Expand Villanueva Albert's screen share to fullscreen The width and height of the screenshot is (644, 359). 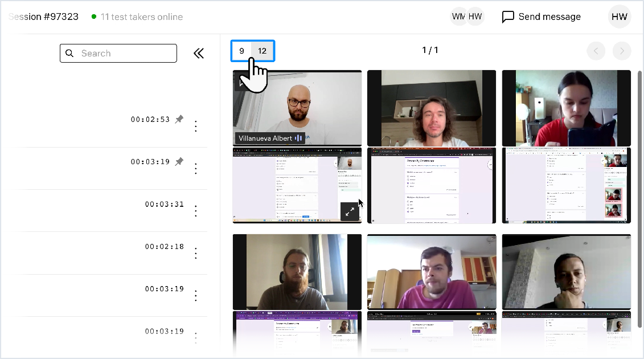350,212
